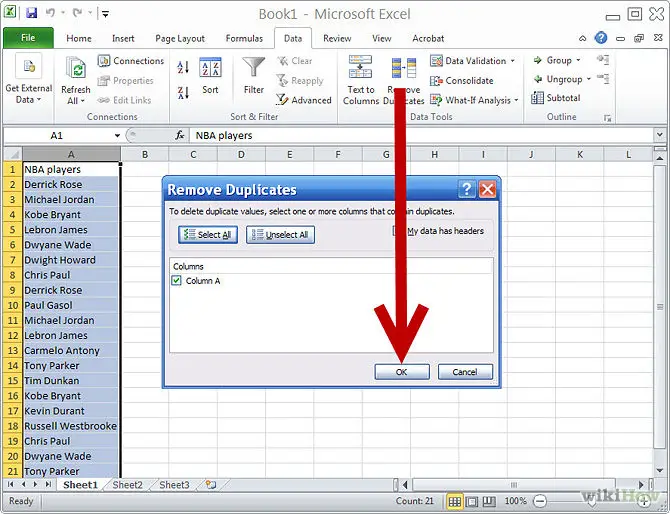670x514 pixels.
Task: Select the Sheet2 worksheet tab
Action: tap(127, 485)
